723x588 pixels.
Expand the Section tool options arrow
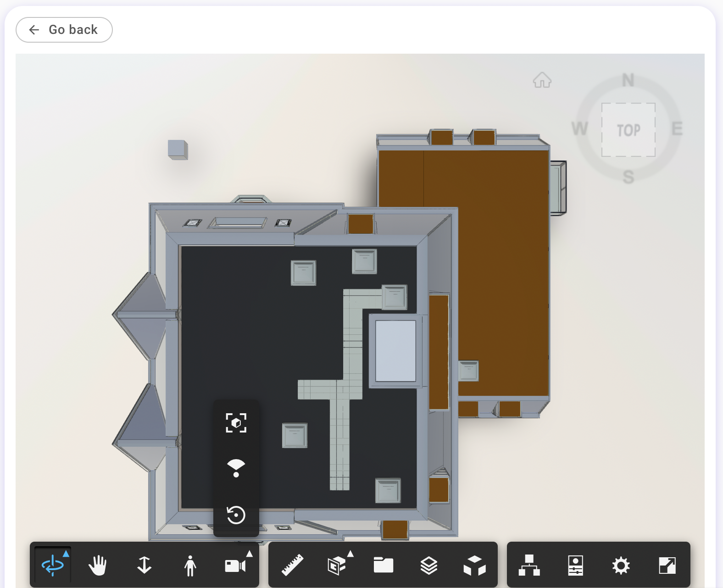350,554
